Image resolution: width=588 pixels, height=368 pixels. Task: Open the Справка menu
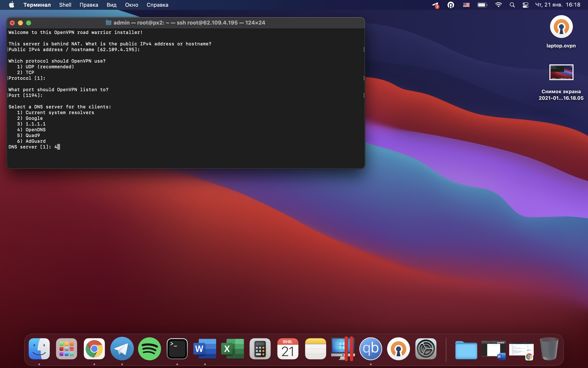coord(157,5)
